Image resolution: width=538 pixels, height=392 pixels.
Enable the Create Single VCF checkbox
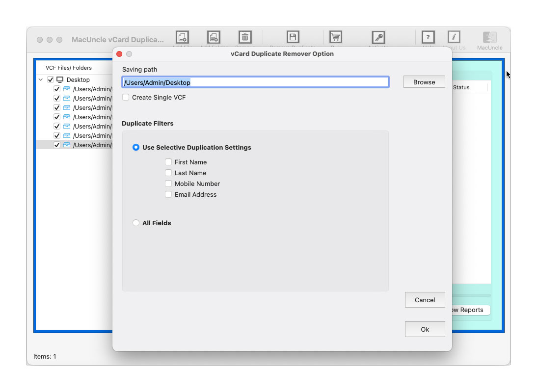126,97
